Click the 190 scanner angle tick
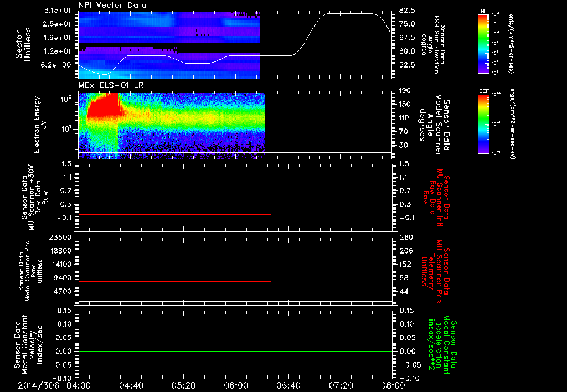 [405, 91]
